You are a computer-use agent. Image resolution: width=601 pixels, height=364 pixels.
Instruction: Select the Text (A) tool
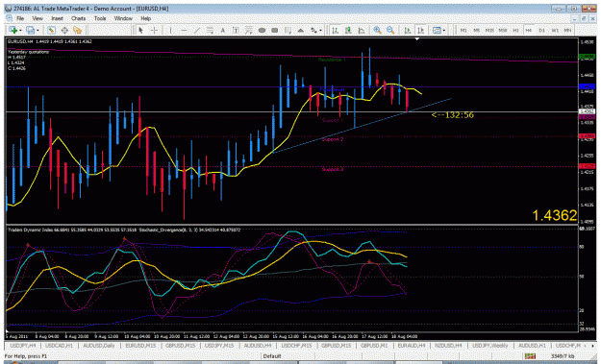pos(223,30)
